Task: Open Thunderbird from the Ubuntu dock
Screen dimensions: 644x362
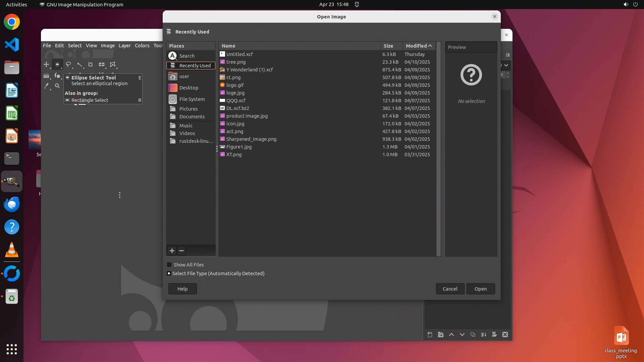Action: pyautogui.click(x=12, y=204)
